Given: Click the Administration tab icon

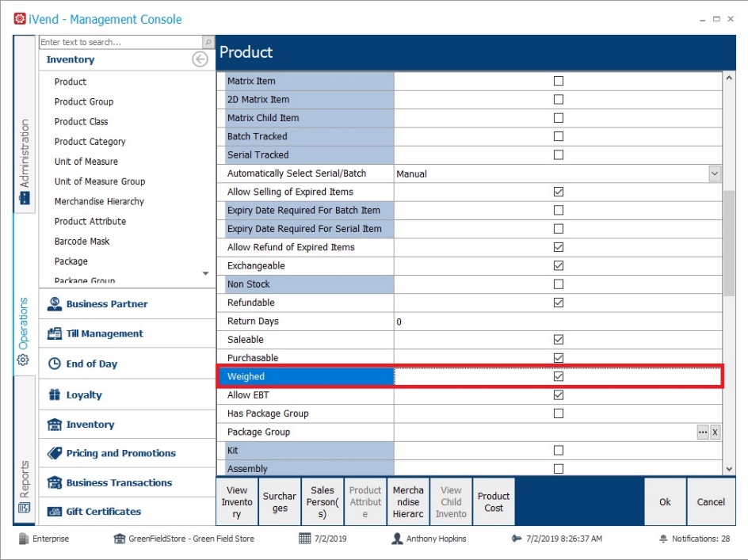Looking at the screenshot, I should click(25, 198).
